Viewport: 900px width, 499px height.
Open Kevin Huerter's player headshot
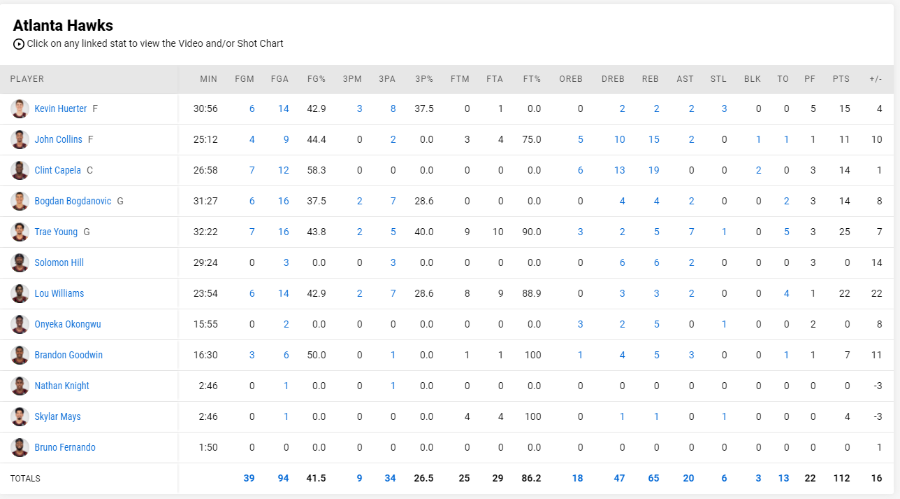(20, 109)
